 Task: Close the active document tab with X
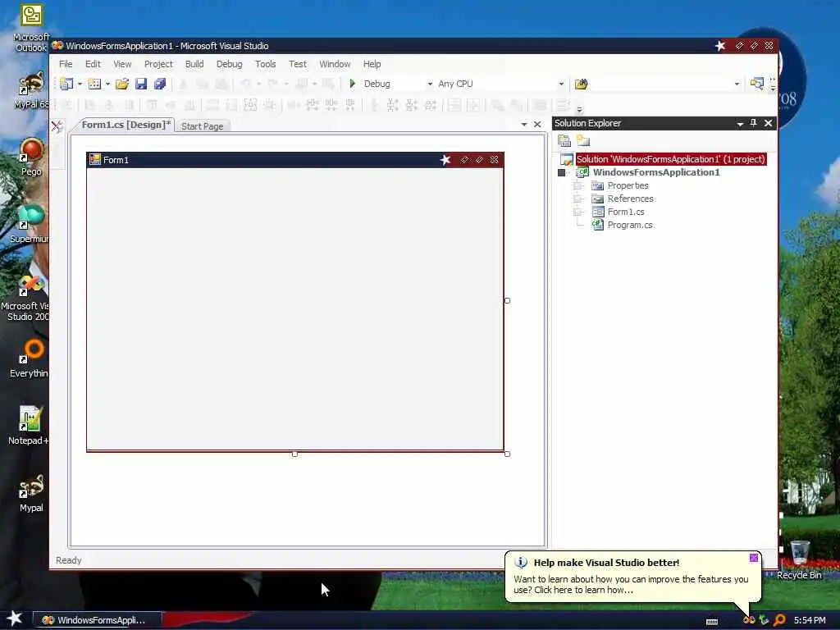pos(537,125)
